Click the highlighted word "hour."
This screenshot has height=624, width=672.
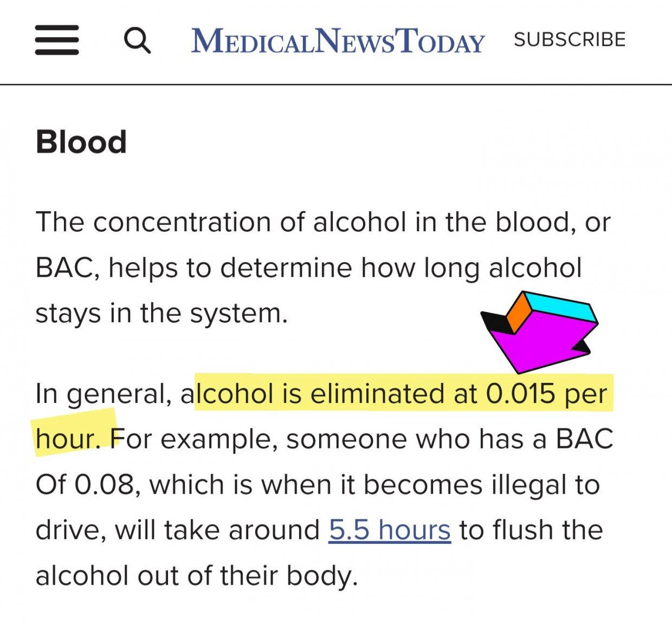(x=68, y=439)
